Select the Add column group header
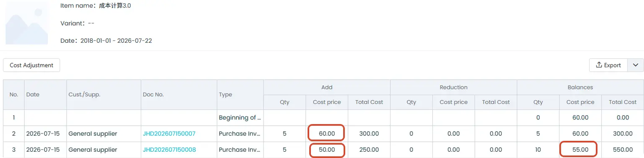This screenshot has height=158, width=644. 327,87
